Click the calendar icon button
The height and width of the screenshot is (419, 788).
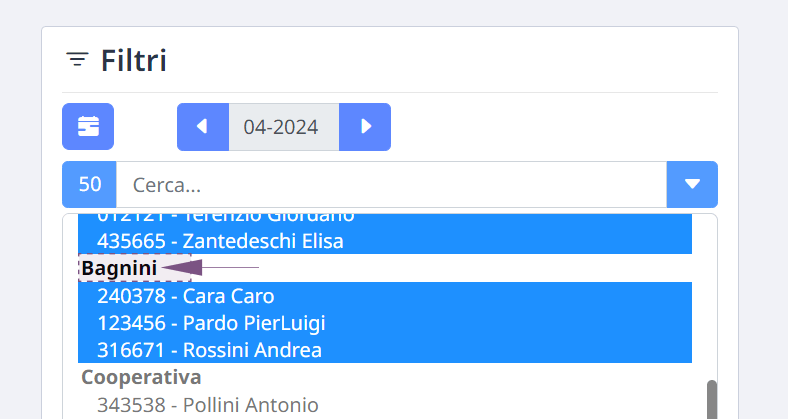[x=88, y=127]
